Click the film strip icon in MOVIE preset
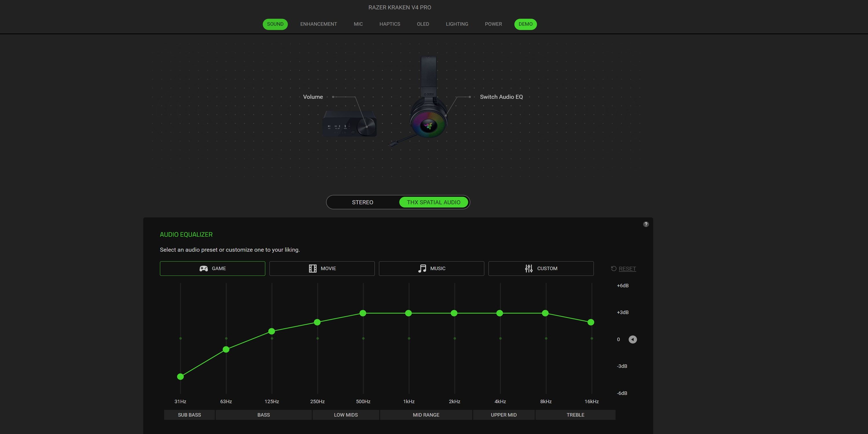Screen dimensions: 868x434 [312, 269]
